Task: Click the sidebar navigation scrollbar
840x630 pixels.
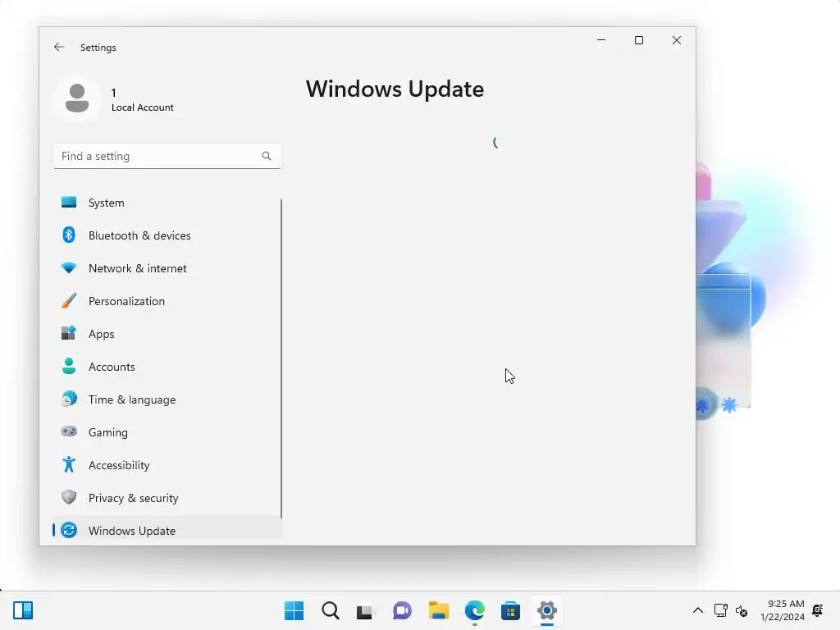Action: [x=281, y=358]
